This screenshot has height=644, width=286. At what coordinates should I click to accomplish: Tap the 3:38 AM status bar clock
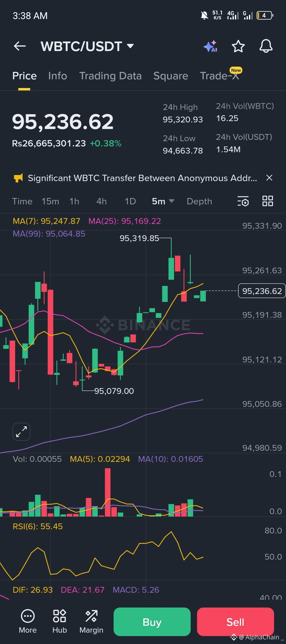[x=30, y=16]
